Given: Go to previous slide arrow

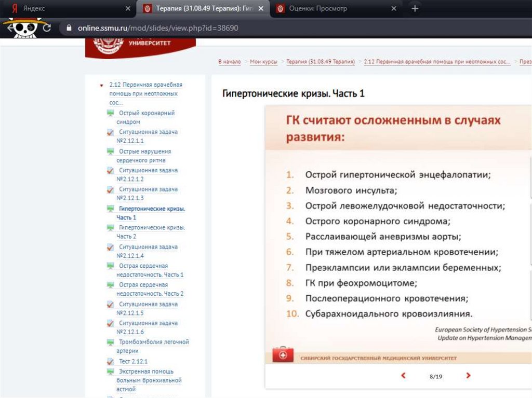Looking at the screenshot, I should (403, 375).
